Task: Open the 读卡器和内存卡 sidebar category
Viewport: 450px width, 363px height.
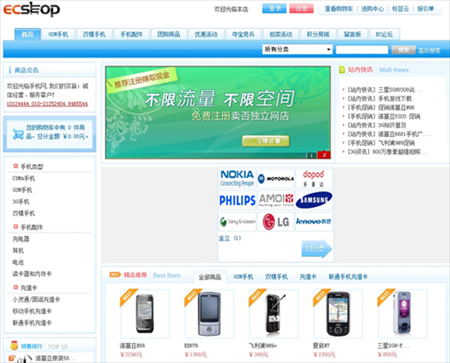Action: pyautogui.click(x=32, y=274)
